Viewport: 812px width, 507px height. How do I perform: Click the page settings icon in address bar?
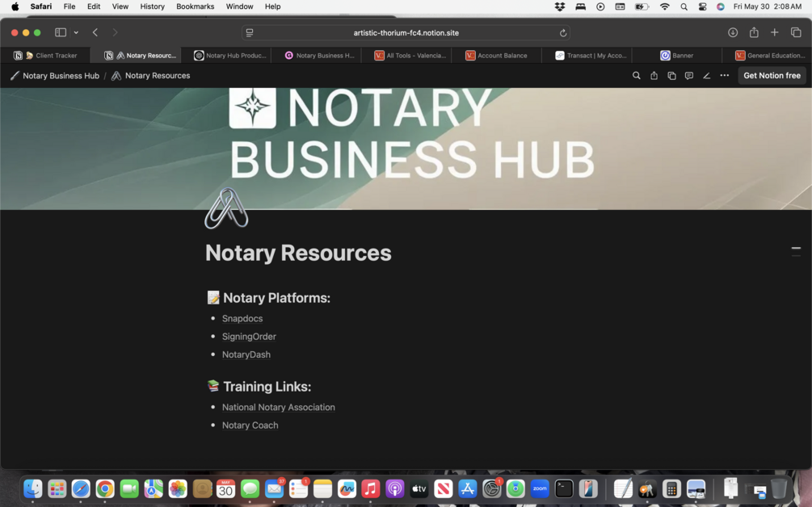tap(250, 33)
